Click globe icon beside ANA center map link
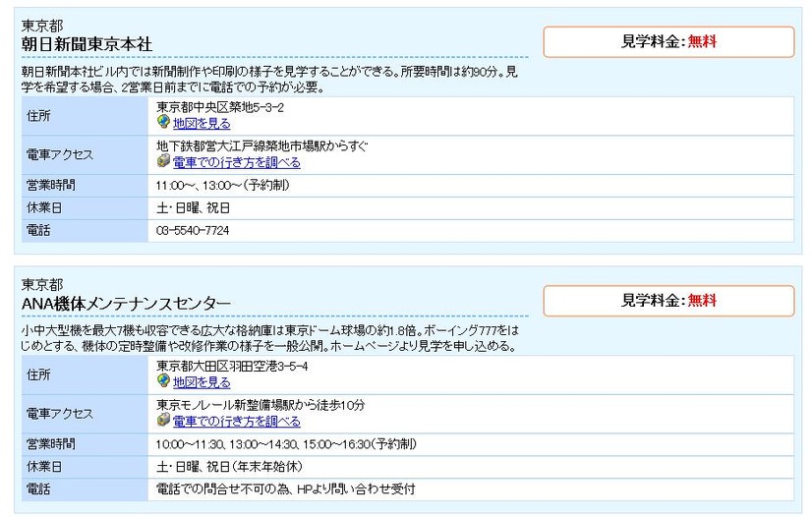 (x=163, y=381)
